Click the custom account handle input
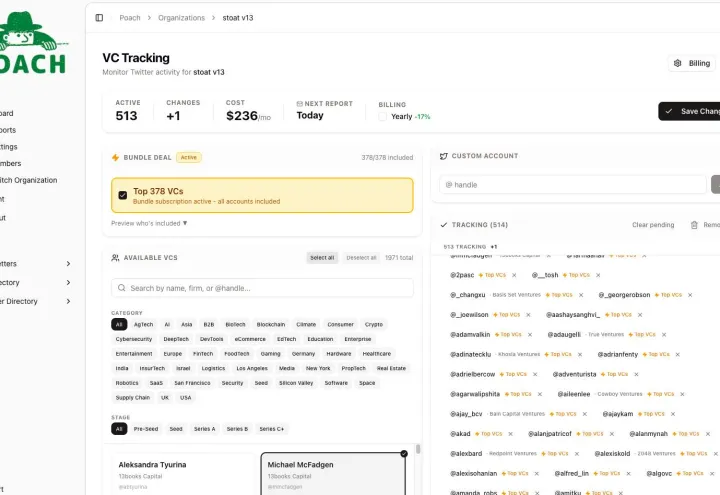Image resolution: width=720 pixels, height=495 pixels. [x=573, y=185]
